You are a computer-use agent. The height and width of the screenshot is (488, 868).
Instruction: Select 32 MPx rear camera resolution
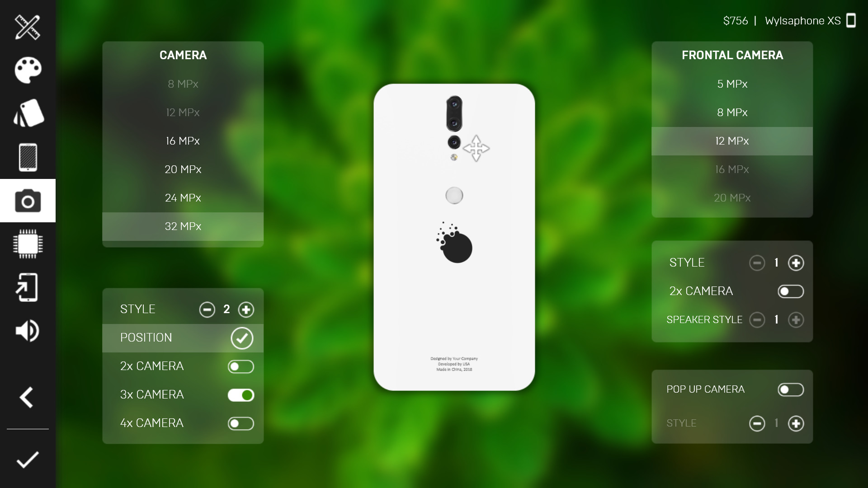pos(183,226)
